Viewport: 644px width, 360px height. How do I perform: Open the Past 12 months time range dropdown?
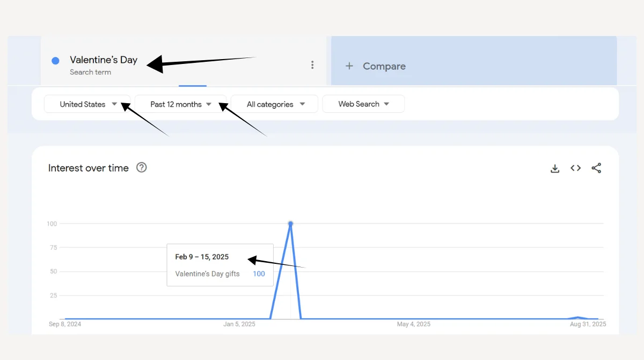coord(181,104)
